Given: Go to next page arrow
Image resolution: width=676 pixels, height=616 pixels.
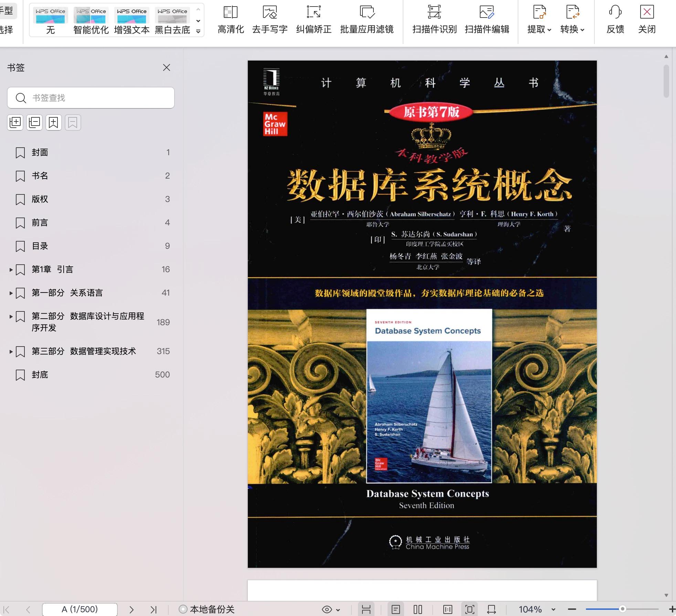Looking at the screenshot, I should pyautogui.click(x=131, y=609).
